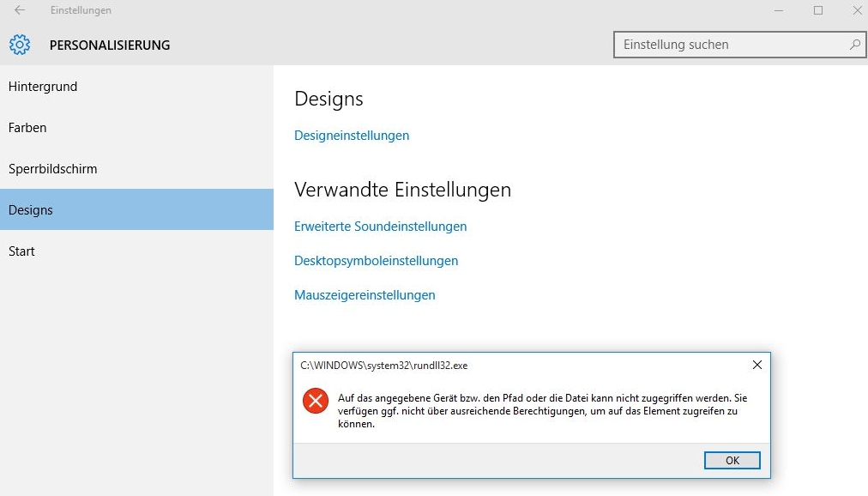The width and height of the screenshot is (868, 496).
Task: Close the Einstellungen window
Action: coord(857,10)
